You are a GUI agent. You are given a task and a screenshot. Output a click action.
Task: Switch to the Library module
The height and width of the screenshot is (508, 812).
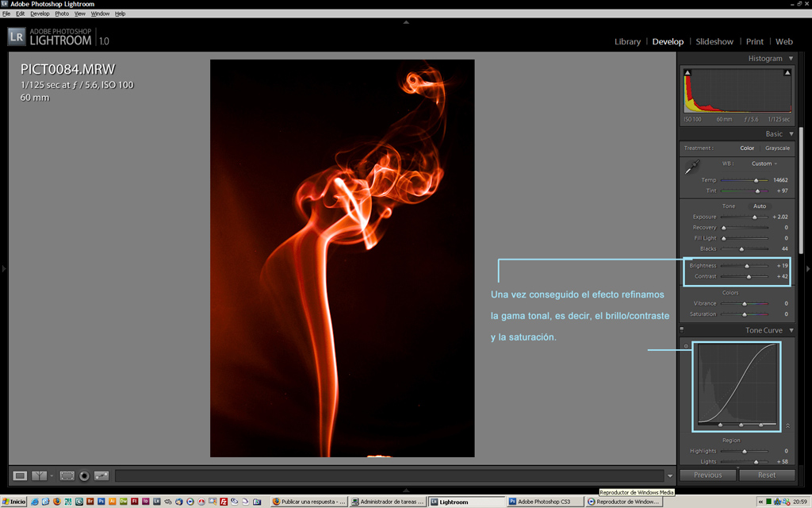pos(628,41)
